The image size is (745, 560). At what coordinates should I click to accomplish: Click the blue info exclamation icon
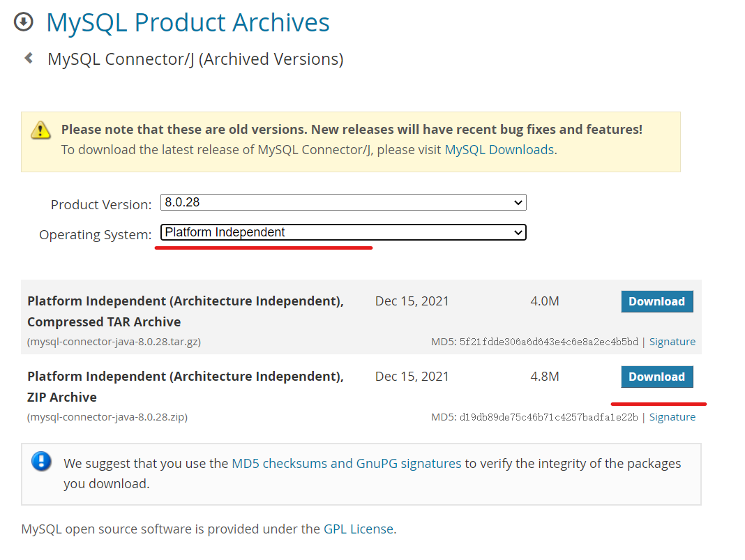point(41,462)
